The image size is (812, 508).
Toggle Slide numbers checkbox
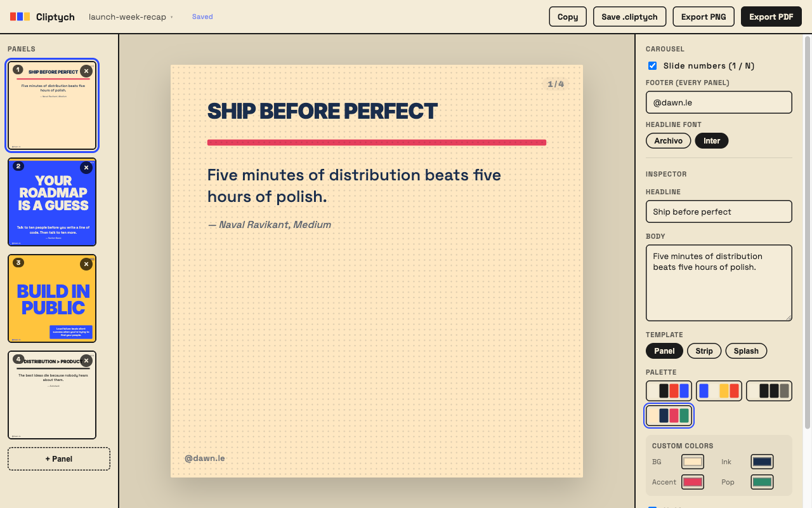[x=652, y=66]
